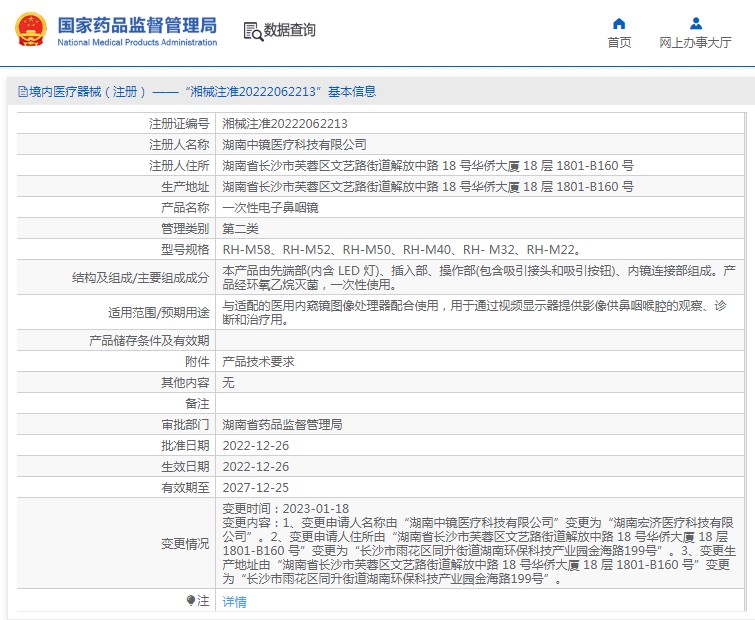This screenshot has width=755, height=620.
Task: Open the 首页 navigation item
Action: coord(619,42)
